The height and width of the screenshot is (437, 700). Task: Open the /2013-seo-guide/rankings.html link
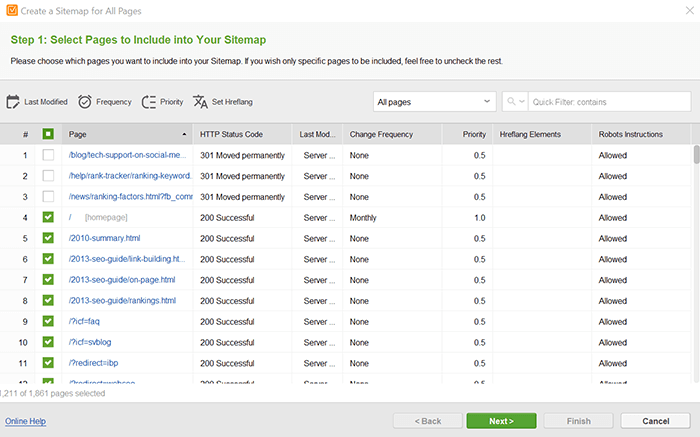122,300
